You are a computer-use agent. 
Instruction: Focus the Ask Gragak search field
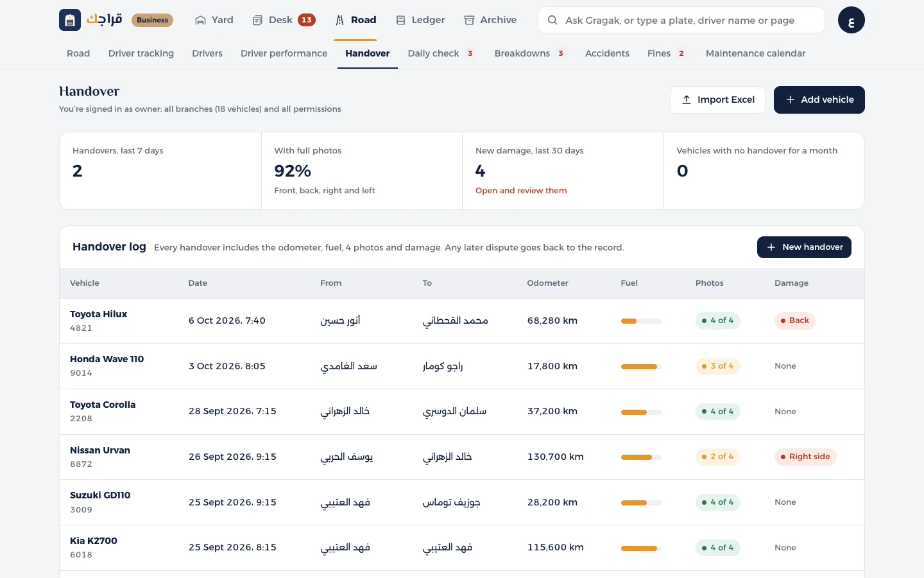tap(681, 20)
